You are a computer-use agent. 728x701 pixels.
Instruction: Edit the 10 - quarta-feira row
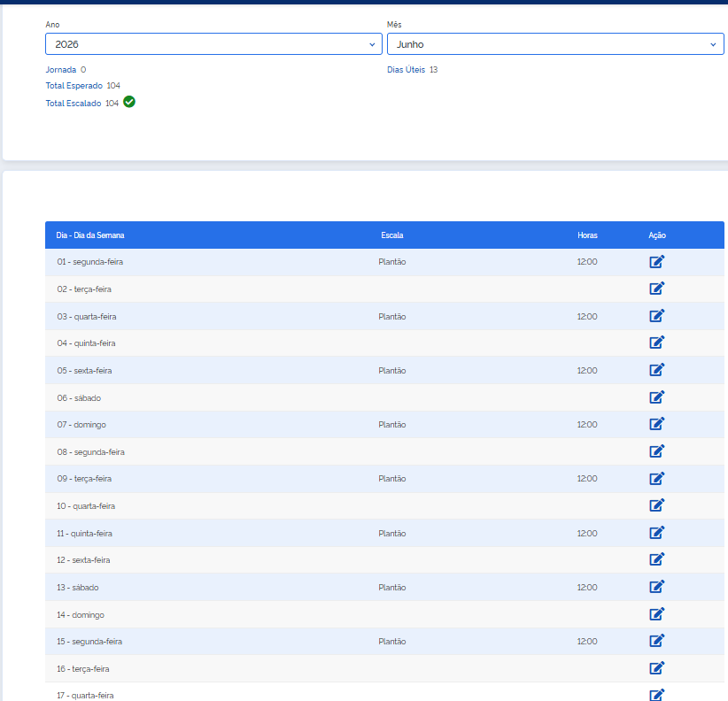656,505
